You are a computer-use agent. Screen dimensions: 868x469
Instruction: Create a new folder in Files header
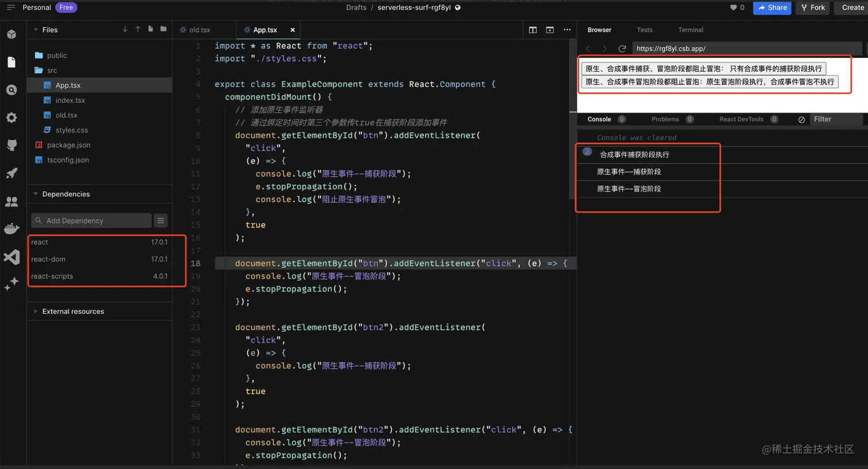(x=164, y=29)
